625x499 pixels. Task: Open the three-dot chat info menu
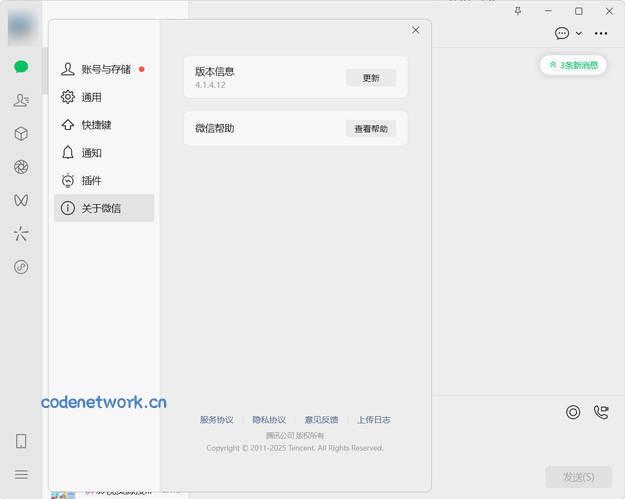click(x=601, y=33)
